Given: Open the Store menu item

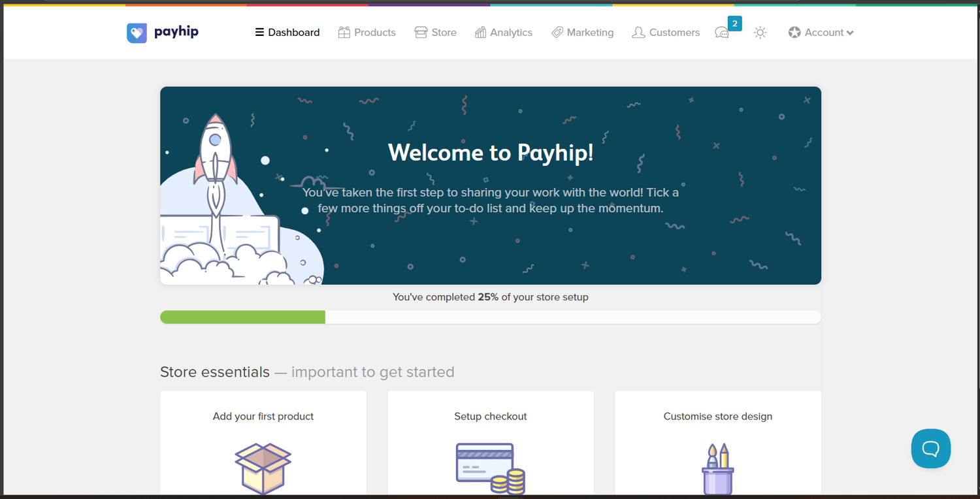Looking at the screenshot, I should click(x=436, y=32).
